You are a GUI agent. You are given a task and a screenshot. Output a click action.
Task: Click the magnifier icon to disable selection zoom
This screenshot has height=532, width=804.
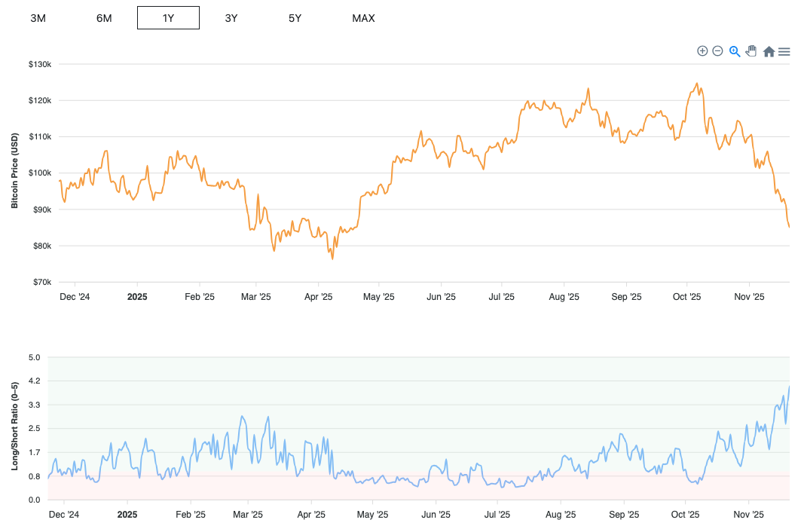(734, 51)
